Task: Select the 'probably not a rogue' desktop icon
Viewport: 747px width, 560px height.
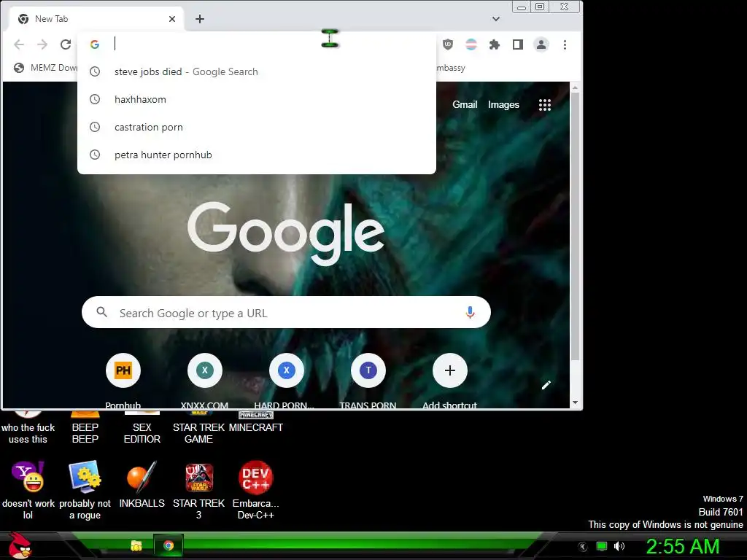Action: coord(85,491)
